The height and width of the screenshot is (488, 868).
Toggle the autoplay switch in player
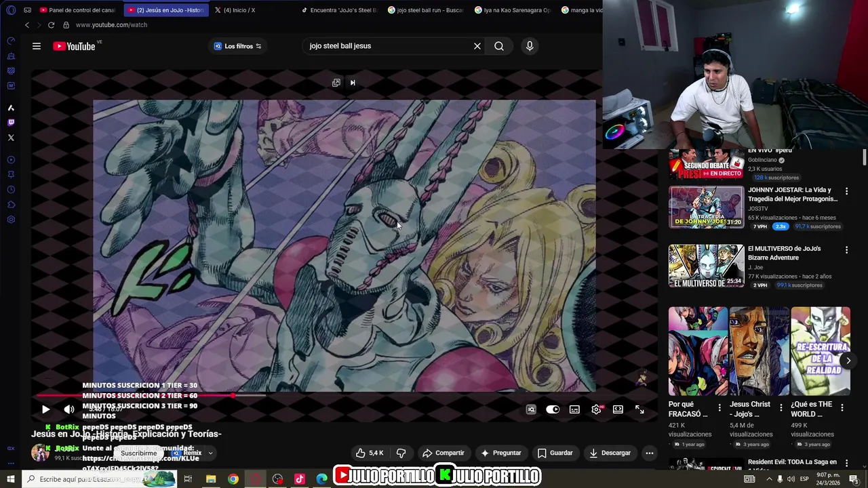click(x=553, y=409)
